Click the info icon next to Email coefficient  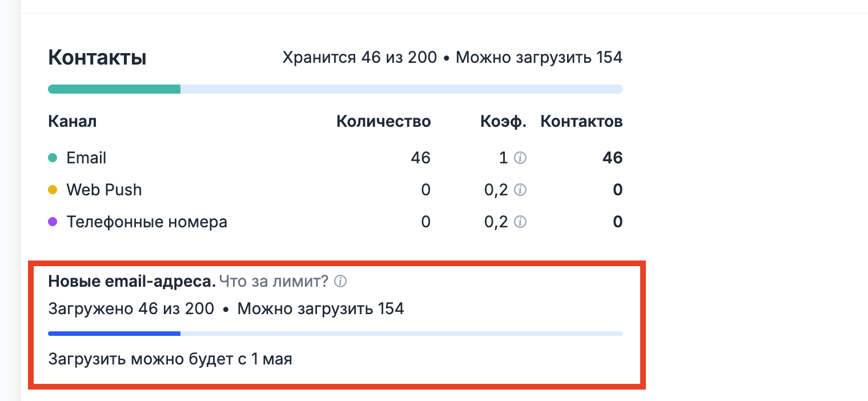tap(521, 158)
